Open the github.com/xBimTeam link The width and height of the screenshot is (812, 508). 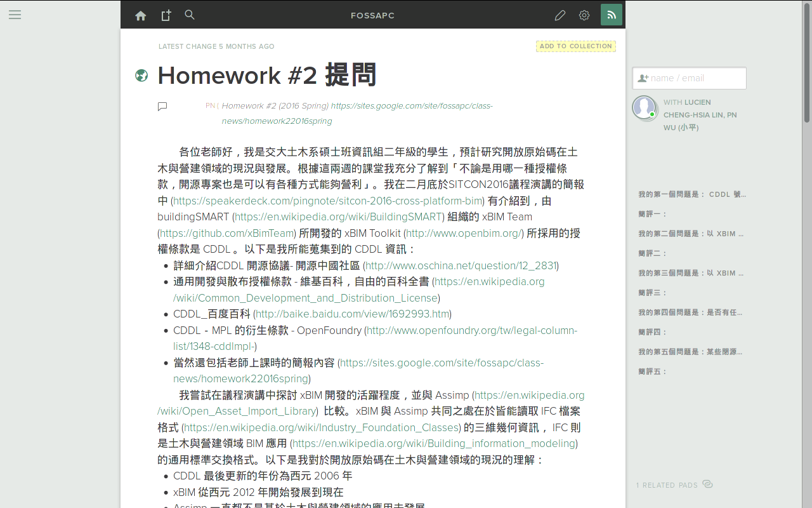point(227,233)
